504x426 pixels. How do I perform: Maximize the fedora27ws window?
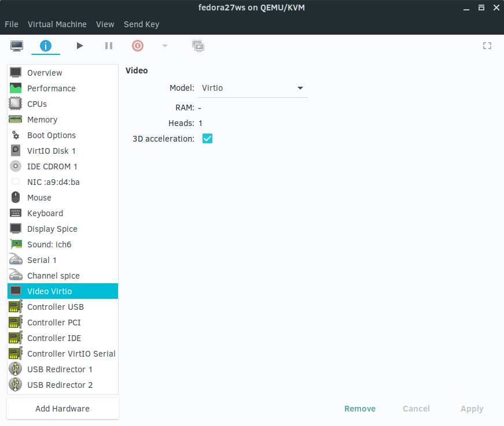(481, 8)
